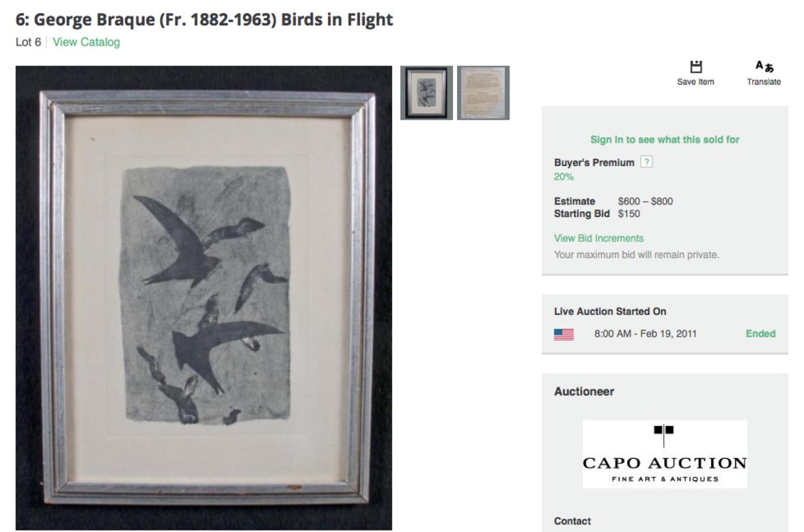Click Sign In to see sold price
This screenshot has height=532, width=804.
pos(665,139)
